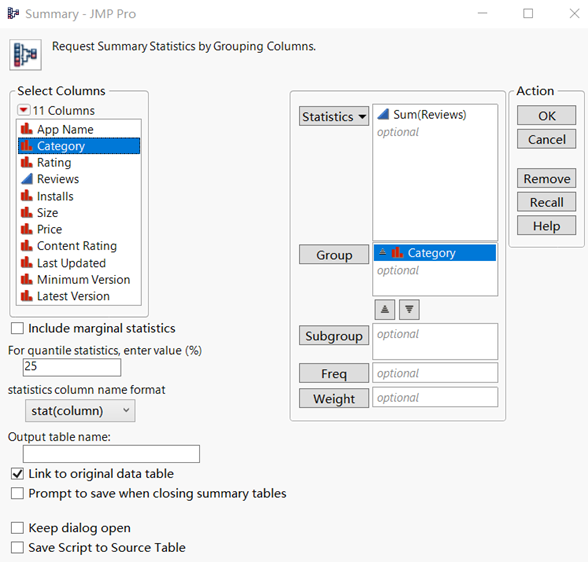This screenshot has width=588, height=562.
Task: Click the ascending sort icon beside Category in Group
Action: pyautogui.click(x=382, y=252)
